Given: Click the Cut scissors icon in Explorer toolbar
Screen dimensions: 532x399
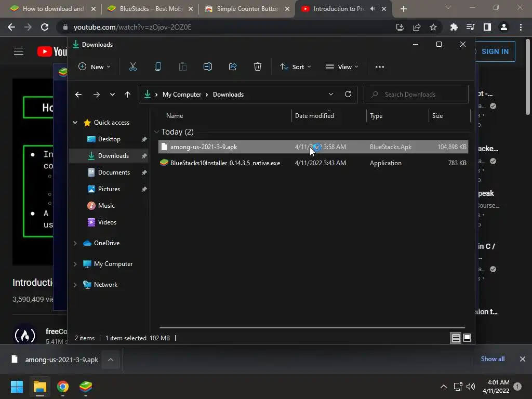Looking at the screenshot, I should click(132, 67).
